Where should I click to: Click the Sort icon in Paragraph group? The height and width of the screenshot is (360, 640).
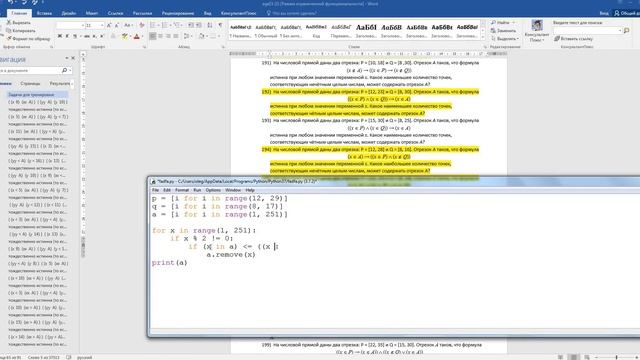coord(210,25)
